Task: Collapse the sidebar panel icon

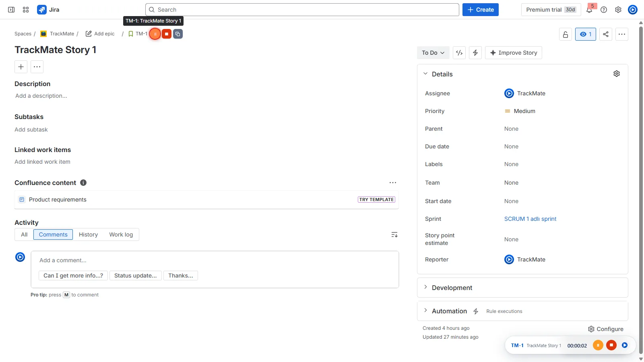Action: click(11, 10)
